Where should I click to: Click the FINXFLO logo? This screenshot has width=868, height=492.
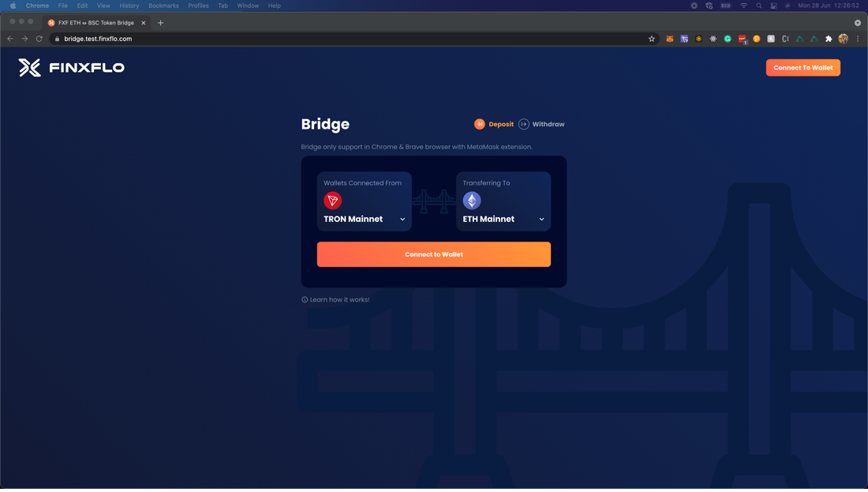click(x=71, y=68)
